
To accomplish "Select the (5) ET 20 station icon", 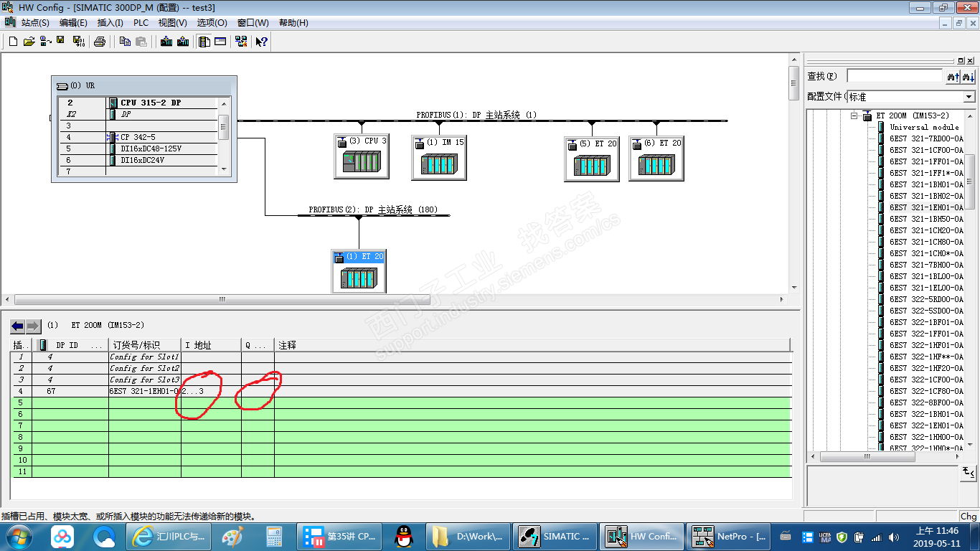I will (x=592, y=159).
